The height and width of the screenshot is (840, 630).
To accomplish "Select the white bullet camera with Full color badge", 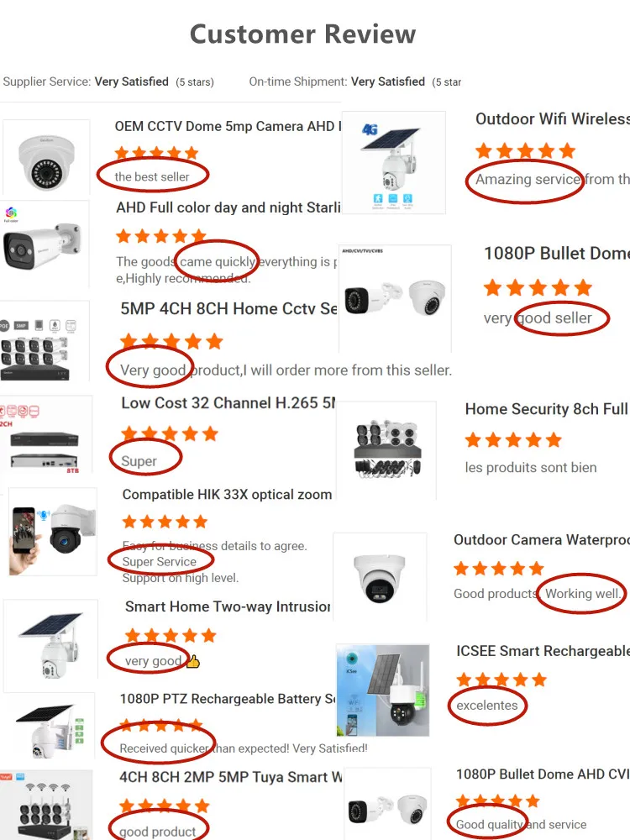I will (45, 244).
